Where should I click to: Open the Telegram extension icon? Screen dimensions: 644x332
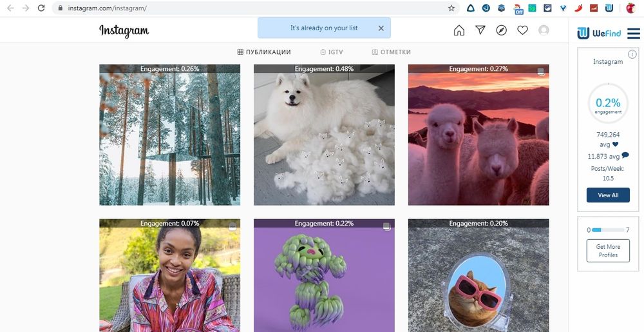(x=486, y=8)
